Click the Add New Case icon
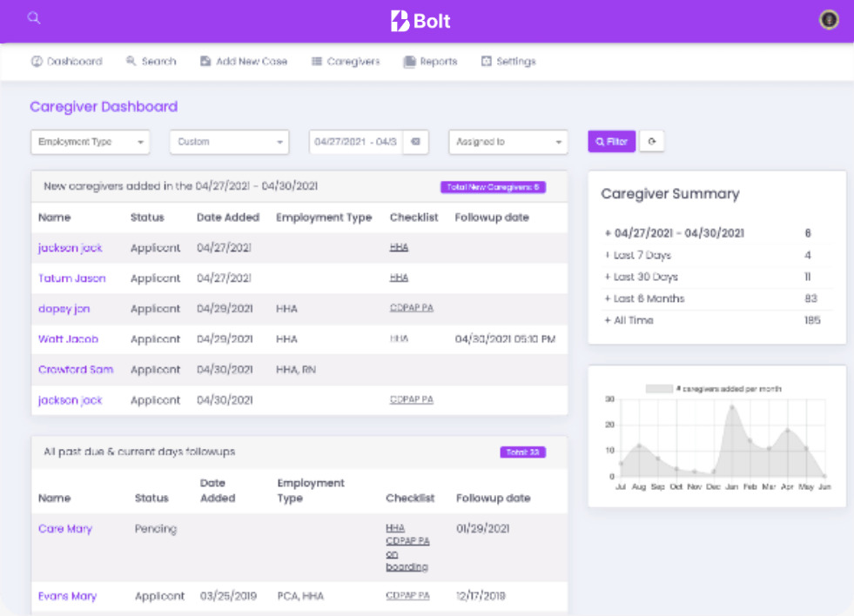Screen dimensions: 854x616 coord(205,62)
